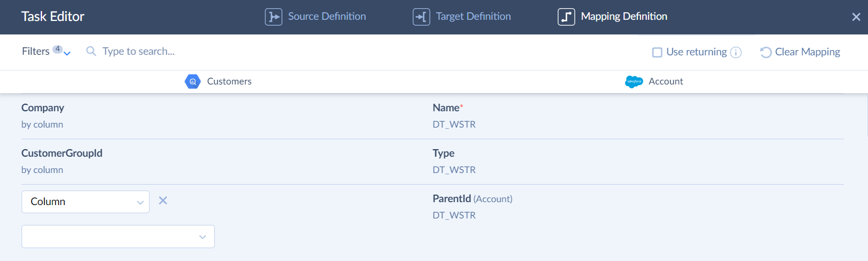Click the Target Definition step icon

click(421, 17)
